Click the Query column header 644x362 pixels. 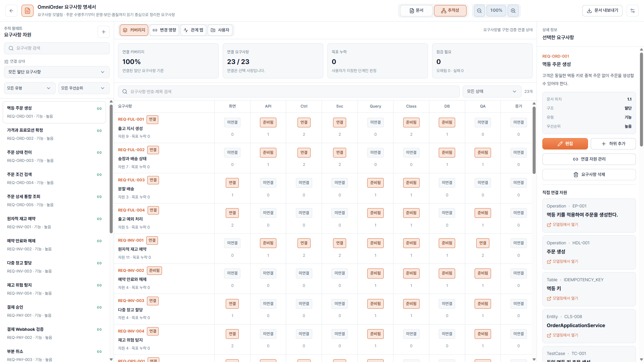click(x=375, y=106)
